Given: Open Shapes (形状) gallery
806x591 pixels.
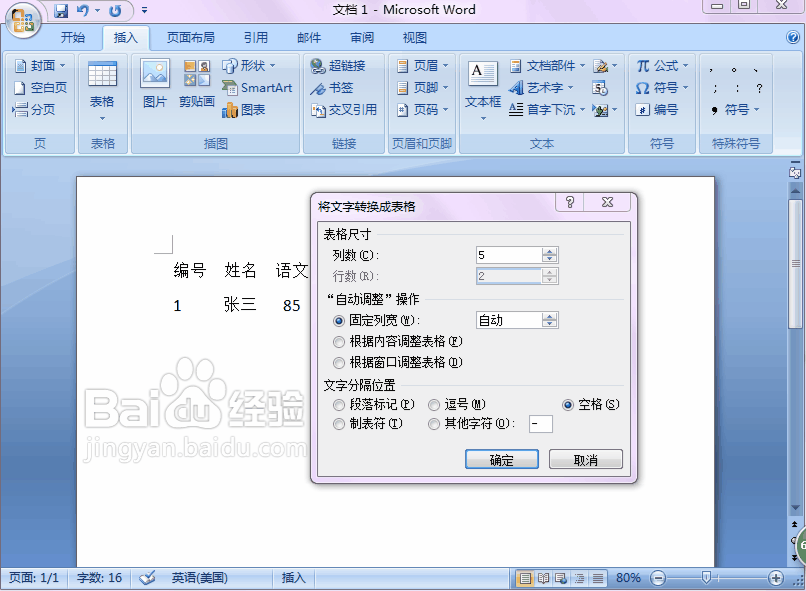Looking at the screenshot, I should click(x=249, y=66).
